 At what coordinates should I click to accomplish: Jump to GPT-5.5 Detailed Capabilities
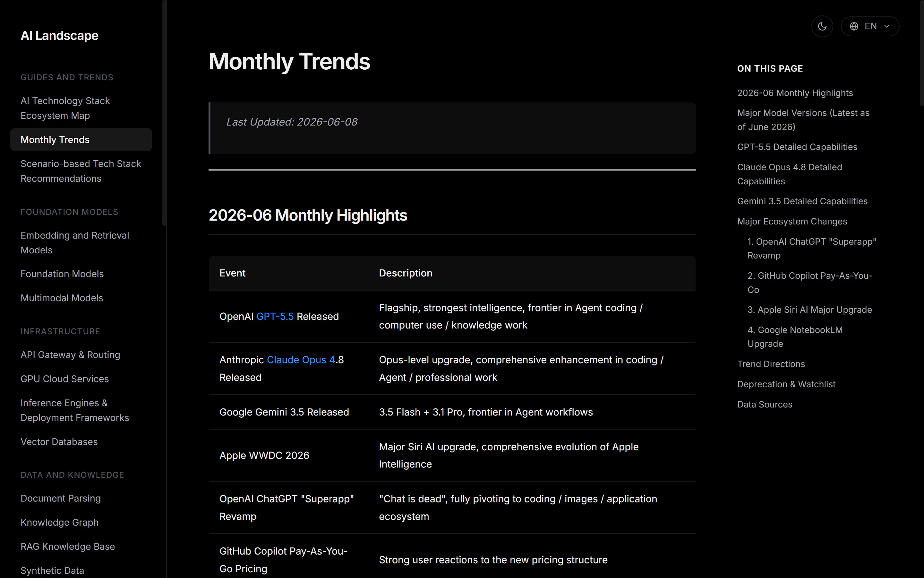point(797,147)
